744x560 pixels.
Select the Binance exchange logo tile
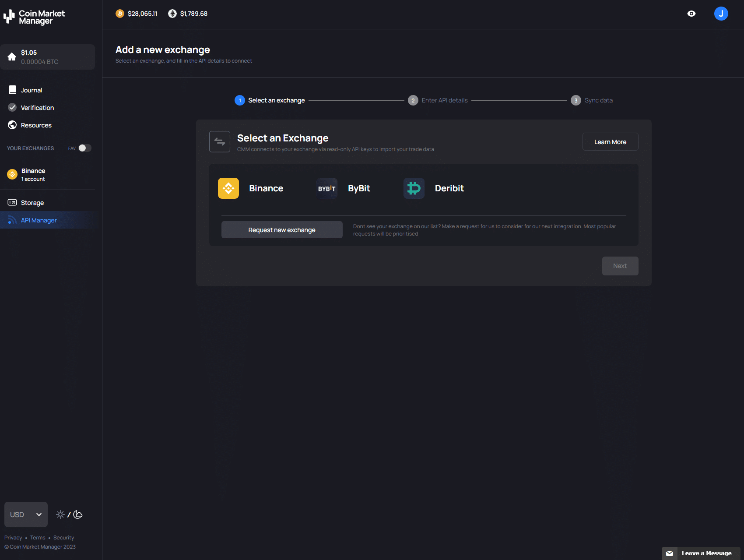(x=228, y=188)
